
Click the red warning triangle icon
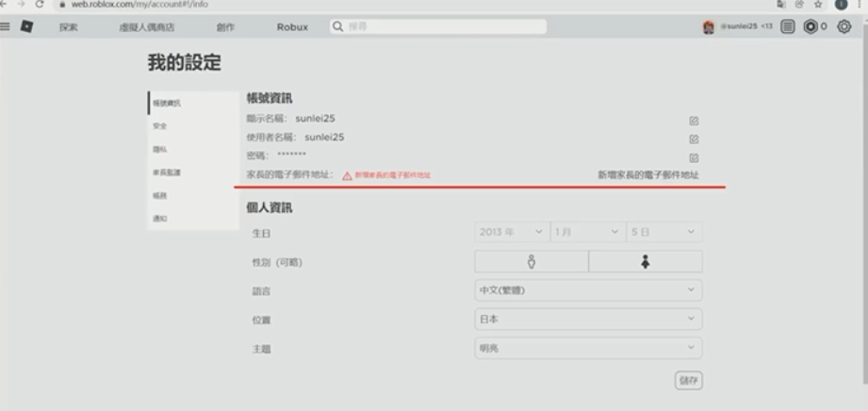(x=347, y=175)
